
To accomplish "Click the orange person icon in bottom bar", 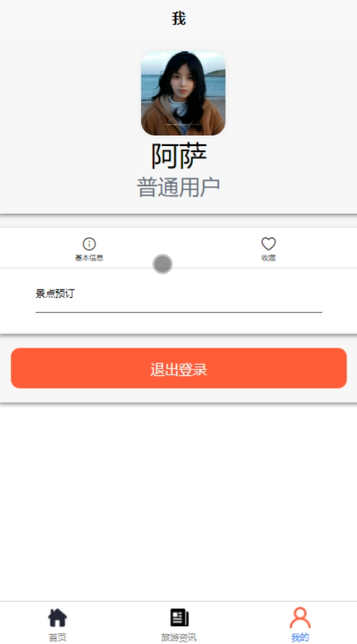I will click(x=300, y=618).
